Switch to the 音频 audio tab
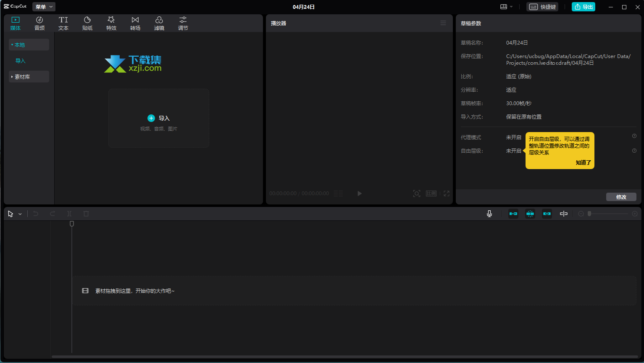Screen dimensions: 644x363 pyautogui.click(x=39, y=24)
